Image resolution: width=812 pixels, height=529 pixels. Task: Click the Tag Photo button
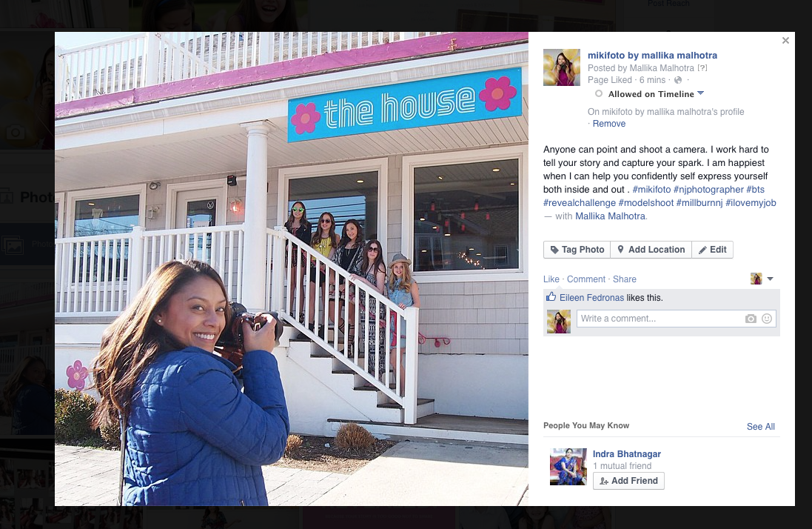pos(577,250)
